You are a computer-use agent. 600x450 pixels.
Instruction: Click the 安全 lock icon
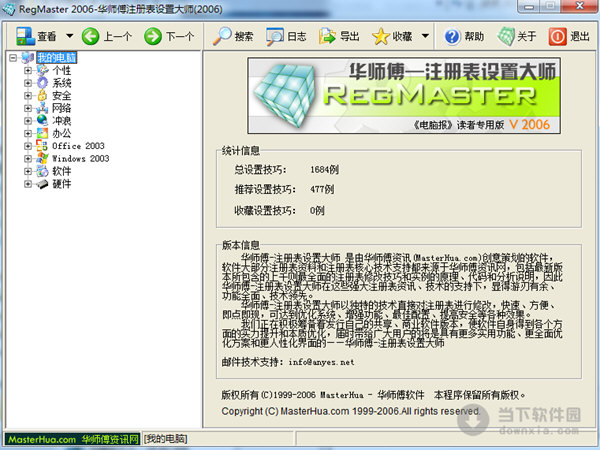(x=42, y=95)
